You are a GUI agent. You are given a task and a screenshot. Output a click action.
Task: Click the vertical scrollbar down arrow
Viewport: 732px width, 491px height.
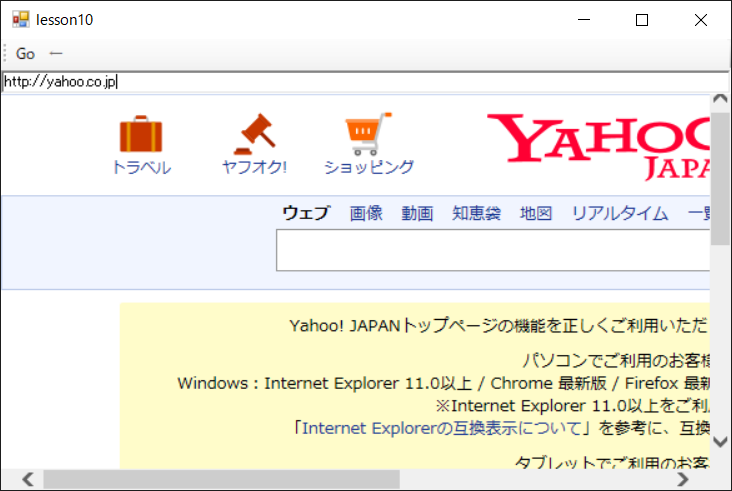click(720, 441)
